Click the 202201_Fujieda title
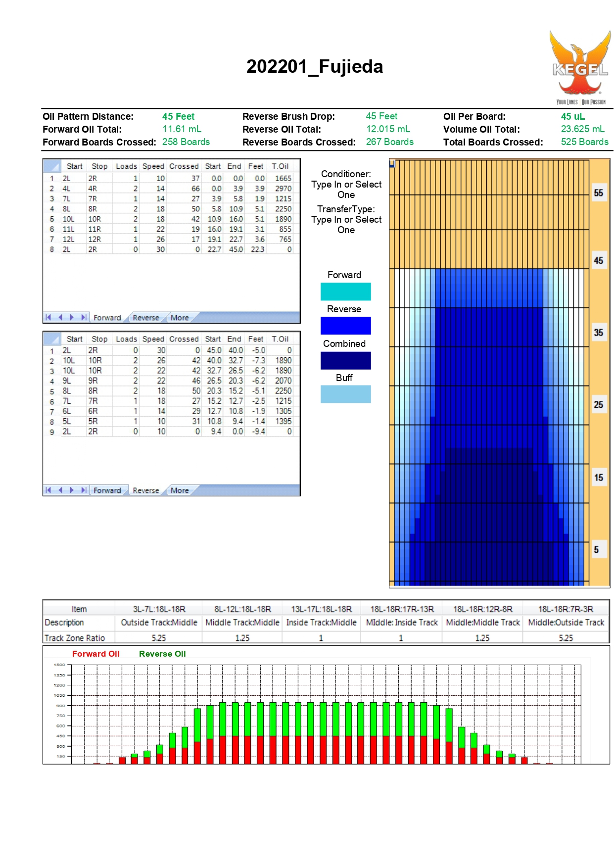614x868 pixels. [315, 66]
